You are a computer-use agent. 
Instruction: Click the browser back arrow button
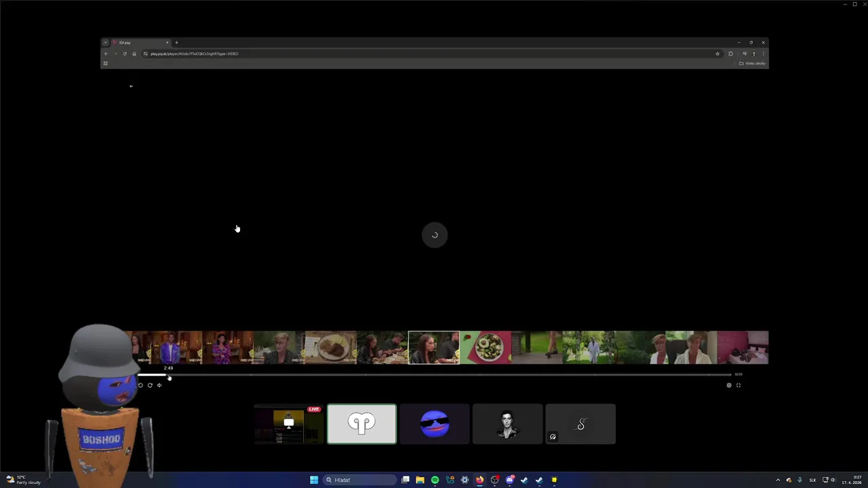(106, 54)
